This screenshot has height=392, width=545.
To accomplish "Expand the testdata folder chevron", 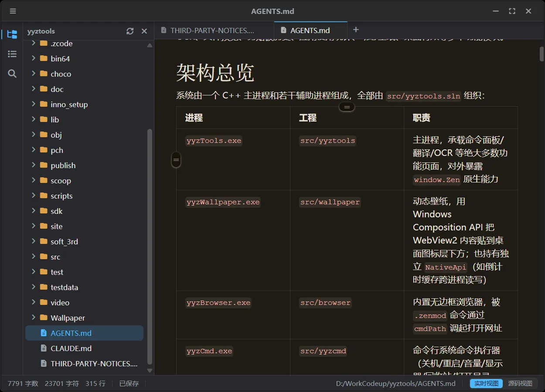I will (x=34, y=287).
